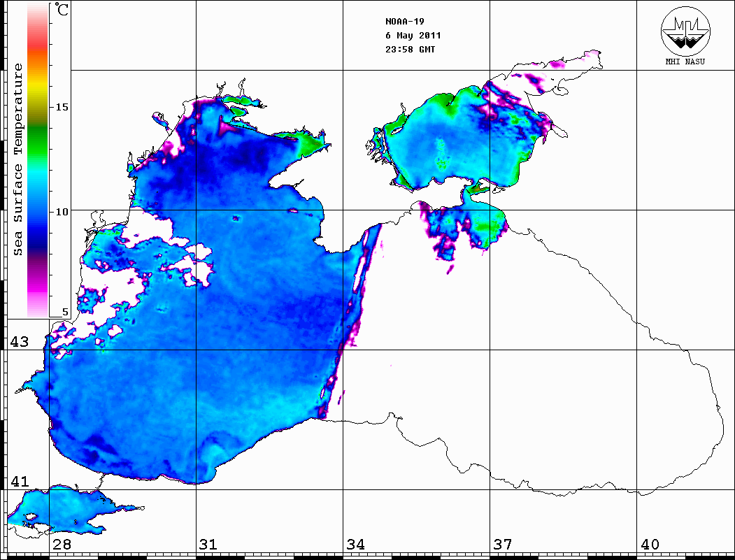Click longitude label 37
The height and width of the screenshot is (560, 735).
[503, 544]
